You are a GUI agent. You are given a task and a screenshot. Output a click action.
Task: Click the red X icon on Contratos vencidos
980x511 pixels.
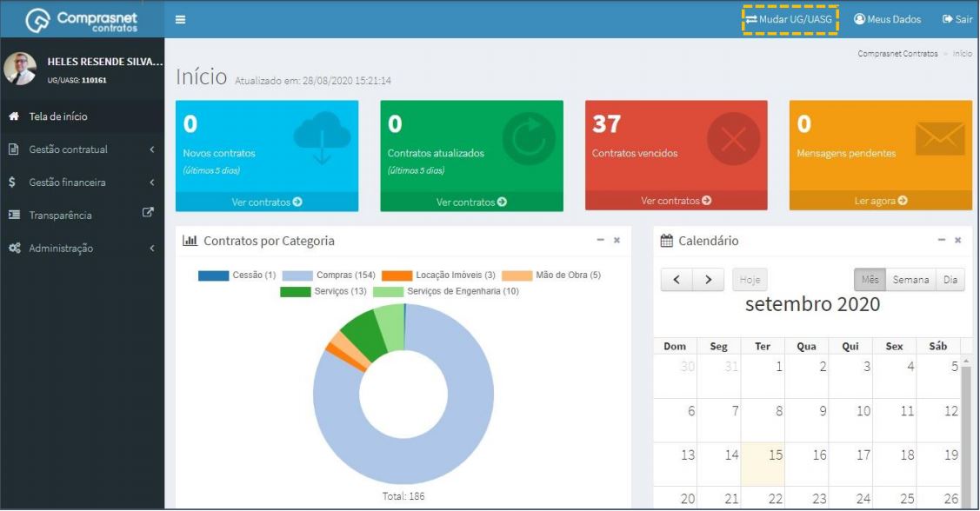click(x=733, y=139)
